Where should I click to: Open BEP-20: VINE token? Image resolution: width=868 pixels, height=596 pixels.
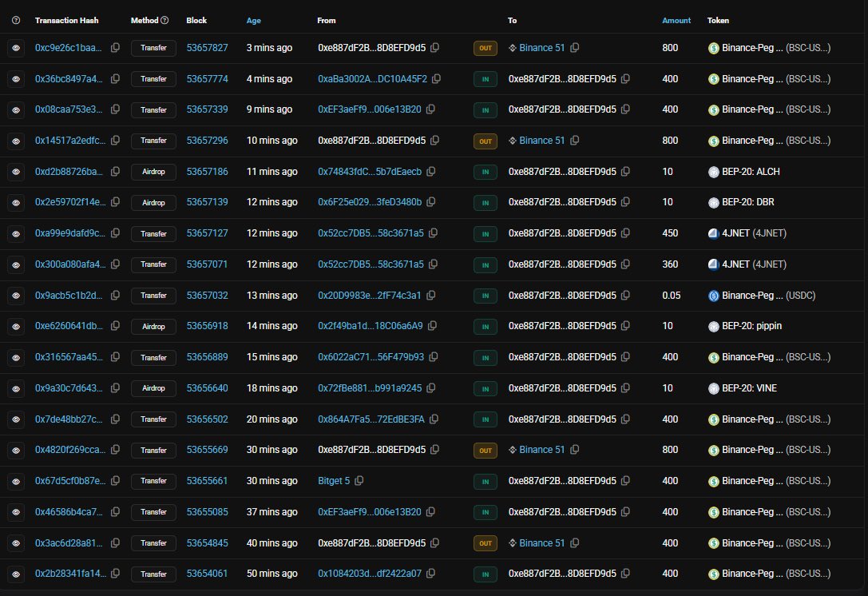749,387
